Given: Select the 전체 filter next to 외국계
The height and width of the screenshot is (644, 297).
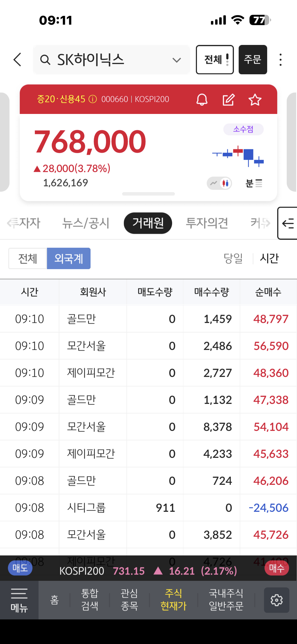Looking at the screenshot, I should click(27, 258).
